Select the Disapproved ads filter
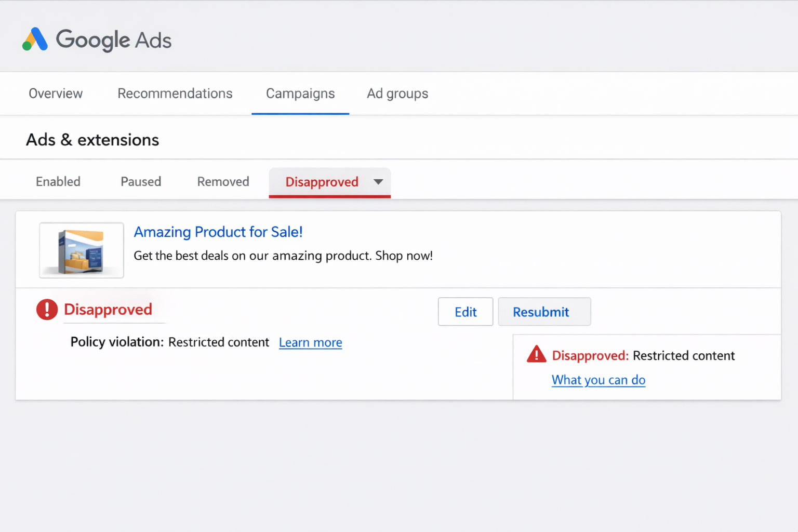 coord(322,182)
